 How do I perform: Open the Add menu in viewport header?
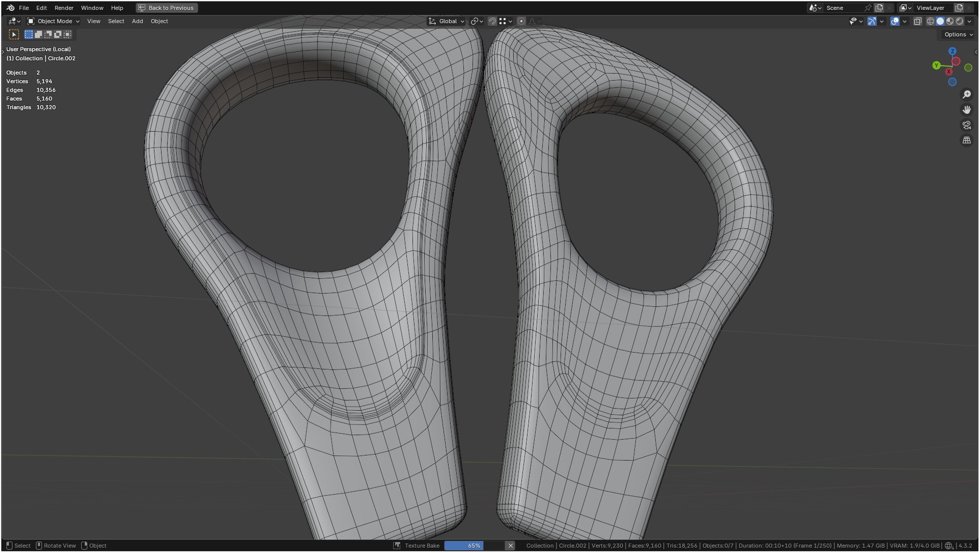coord(137,21)
